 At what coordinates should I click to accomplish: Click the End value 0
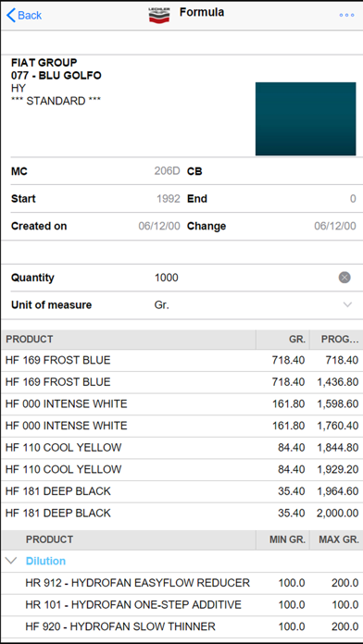point(353,199)
